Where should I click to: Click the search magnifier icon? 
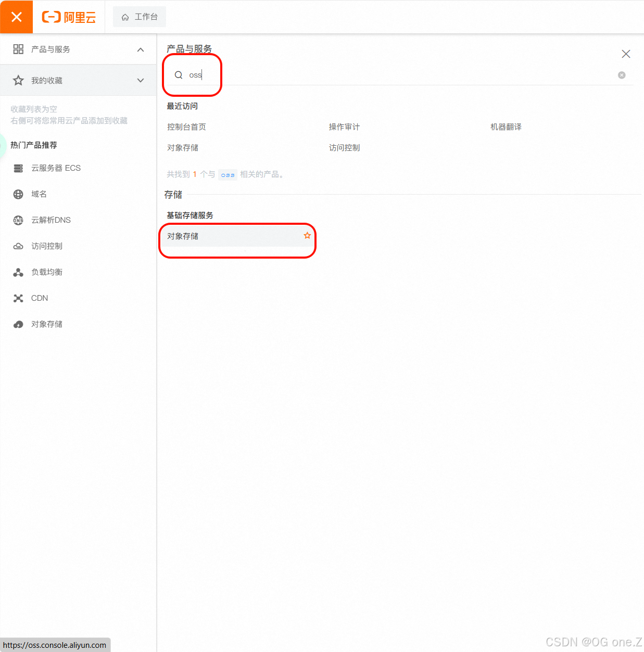click(x=179, y=75)
